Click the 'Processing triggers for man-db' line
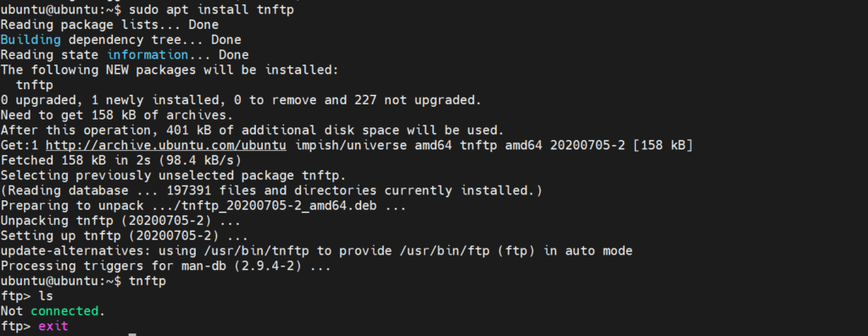 (x=165, y=266)
